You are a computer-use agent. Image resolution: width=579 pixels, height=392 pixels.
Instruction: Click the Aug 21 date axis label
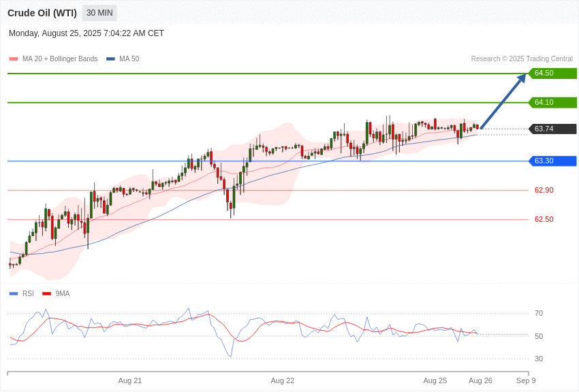[130, 380]
